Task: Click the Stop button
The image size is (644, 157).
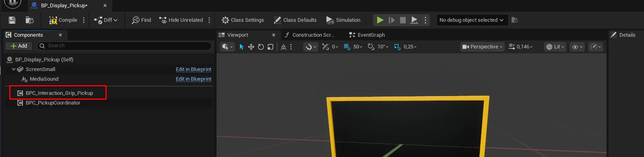Action: pos(403,20)
